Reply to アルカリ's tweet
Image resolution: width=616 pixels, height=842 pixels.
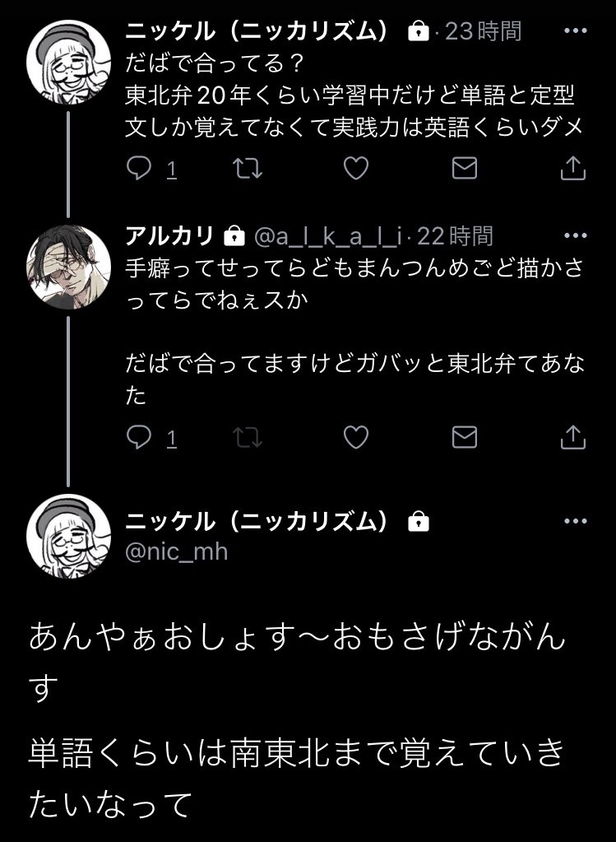[137, 438]
